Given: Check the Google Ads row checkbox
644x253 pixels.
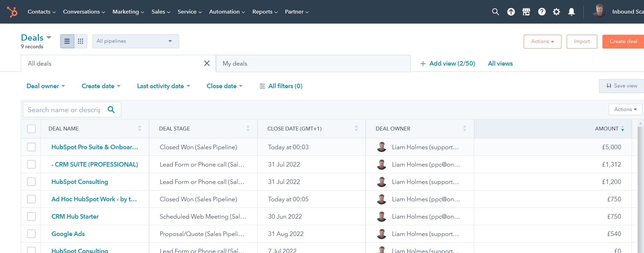Looking at the screenshot, I should 32,234.
